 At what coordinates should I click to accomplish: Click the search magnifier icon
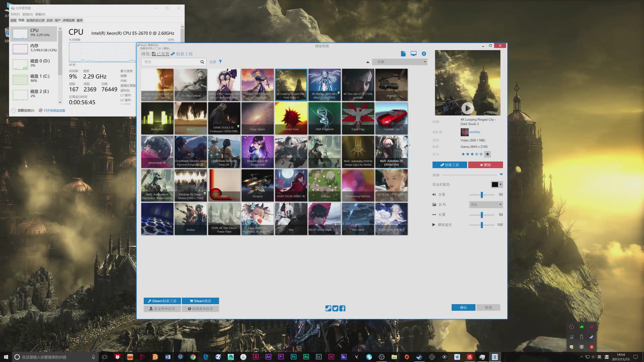tap(202, 62)
